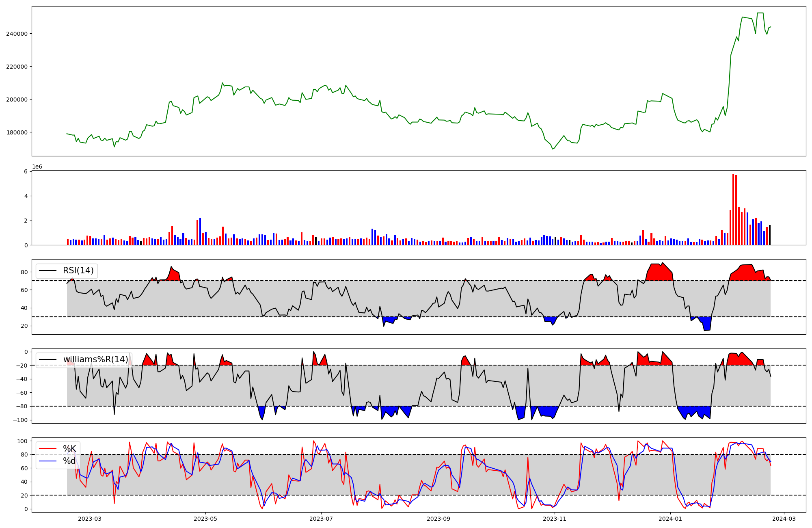The image size is (812, 528).
Task: Click the 80 tick on RSI axis
Action: (24, 272)
